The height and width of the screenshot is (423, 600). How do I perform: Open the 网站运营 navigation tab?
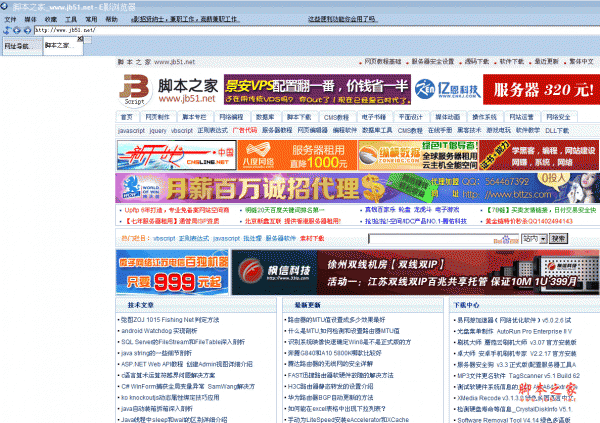click(521, 117)
